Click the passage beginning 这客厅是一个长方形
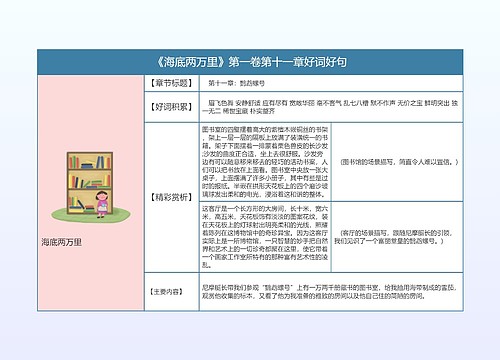The image size is (500, 360). pos(265,237)
